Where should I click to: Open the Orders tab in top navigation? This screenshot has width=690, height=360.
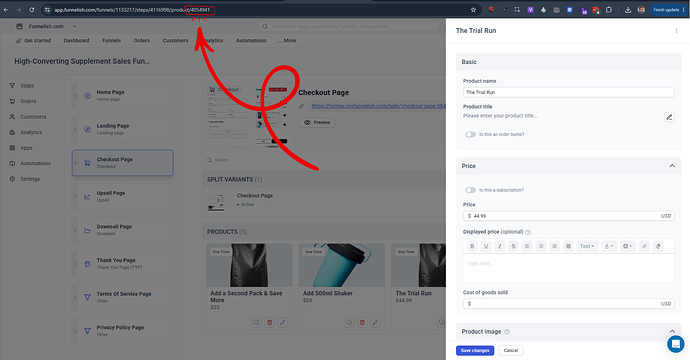(x=142, y=40)
